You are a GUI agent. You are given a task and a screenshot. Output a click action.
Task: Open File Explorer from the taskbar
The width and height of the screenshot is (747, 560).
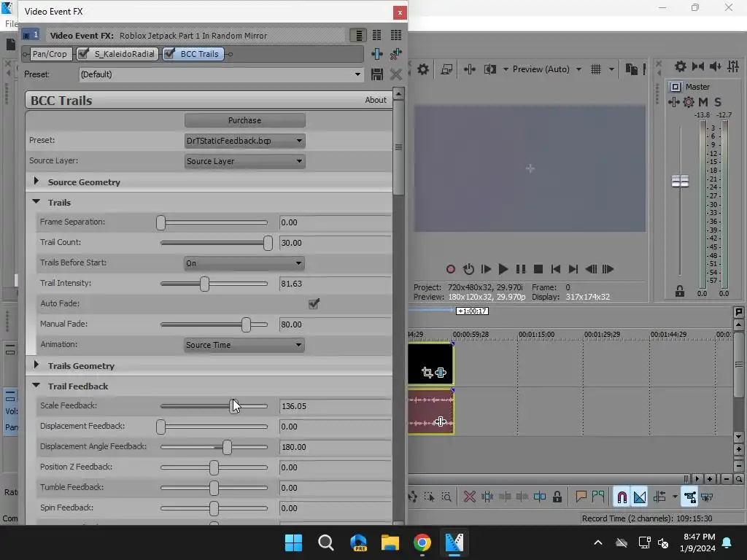(390, 542)
